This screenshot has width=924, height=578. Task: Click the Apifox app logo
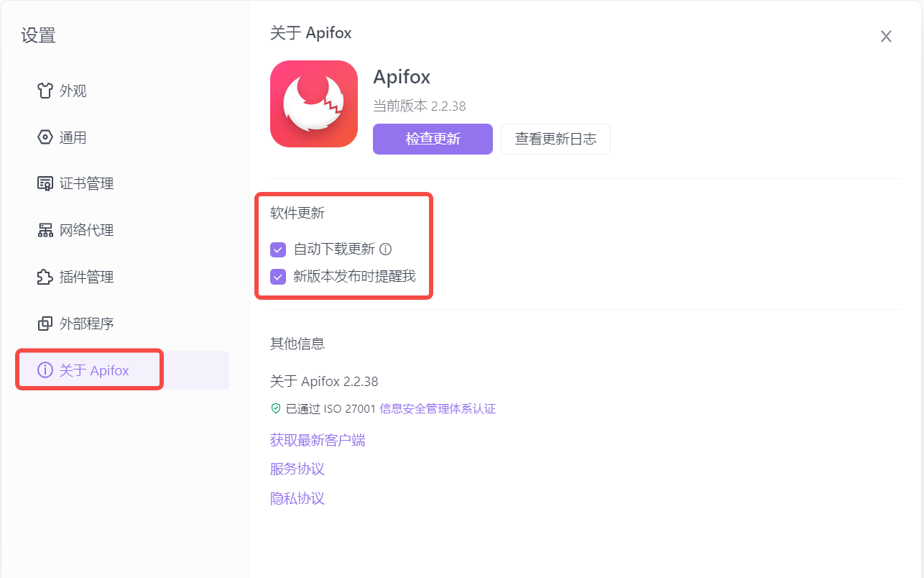pyautogui.click(x=314, y=104)
